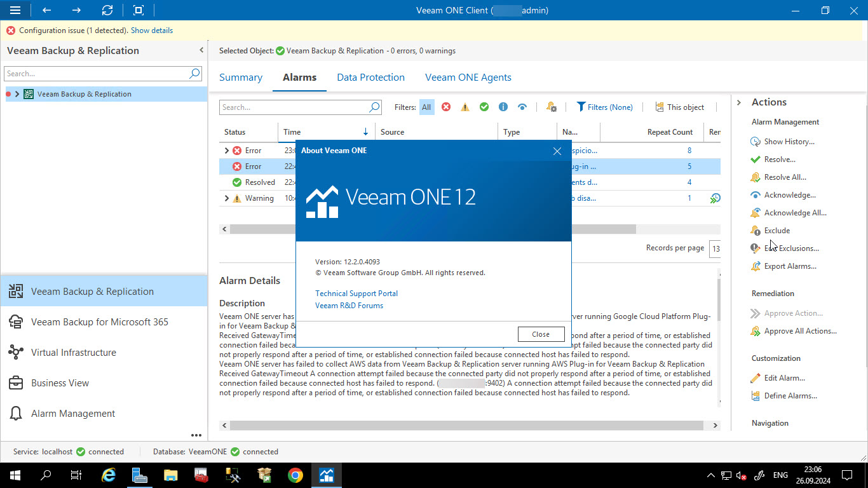Click Close in About Veeam ONE dialog

pyautogui.click(x=541, y=334)
